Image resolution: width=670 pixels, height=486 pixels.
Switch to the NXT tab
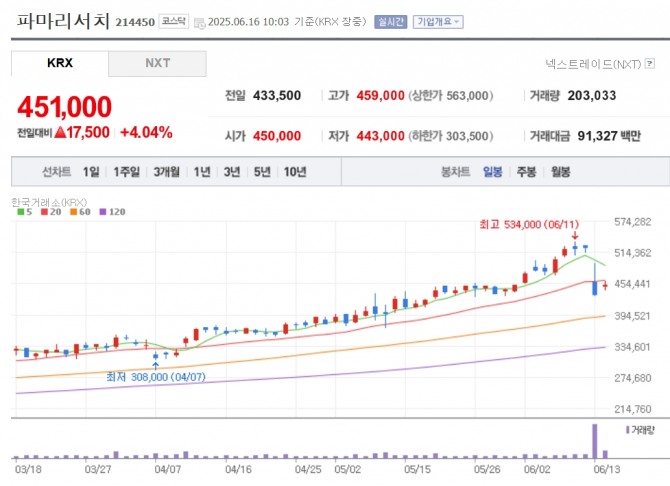(x=157, y=63)
